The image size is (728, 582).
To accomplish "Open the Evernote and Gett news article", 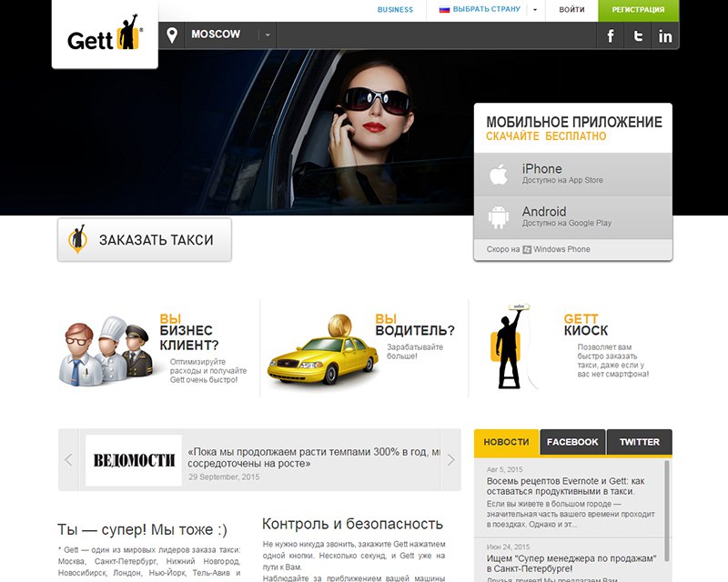I will 565,486.
